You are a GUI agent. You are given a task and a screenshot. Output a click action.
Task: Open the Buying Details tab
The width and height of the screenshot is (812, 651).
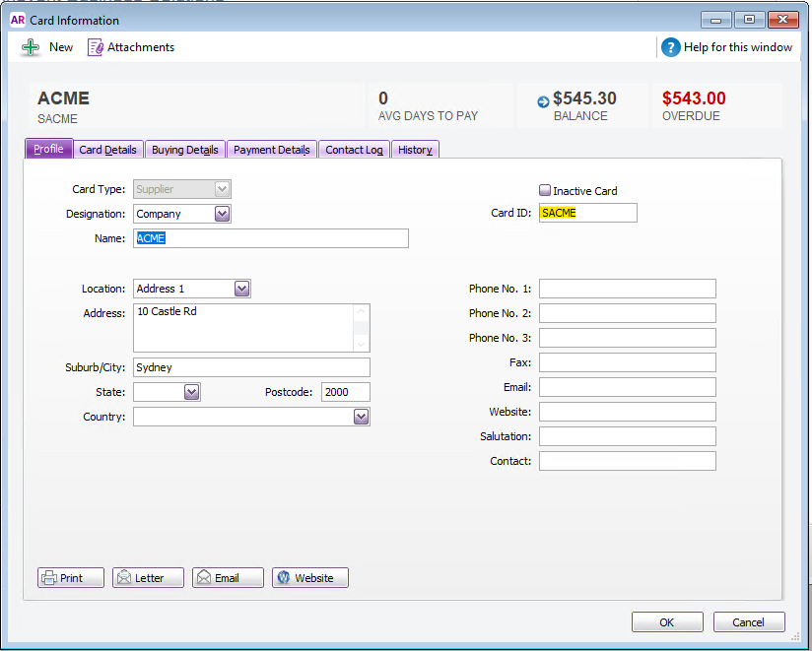click(x=185, y=150)
